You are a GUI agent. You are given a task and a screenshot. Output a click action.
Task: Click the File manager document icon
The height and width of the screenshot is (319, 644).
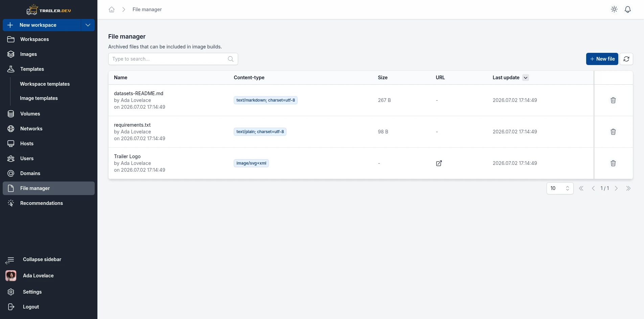click(11, 188)
